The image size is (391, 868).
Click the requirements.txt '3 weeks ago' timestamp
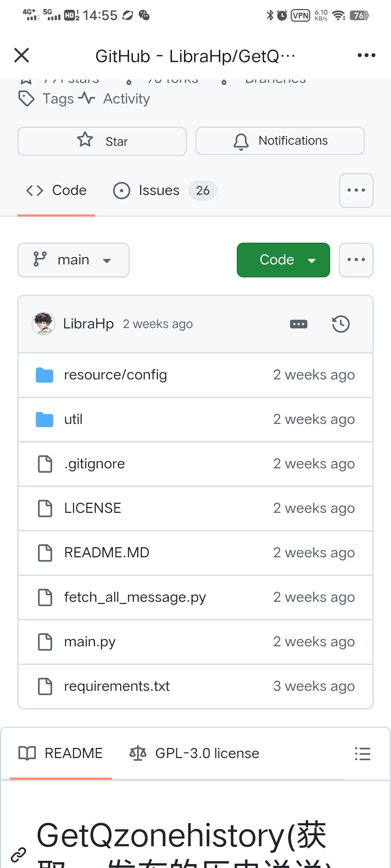pos(314,686)
